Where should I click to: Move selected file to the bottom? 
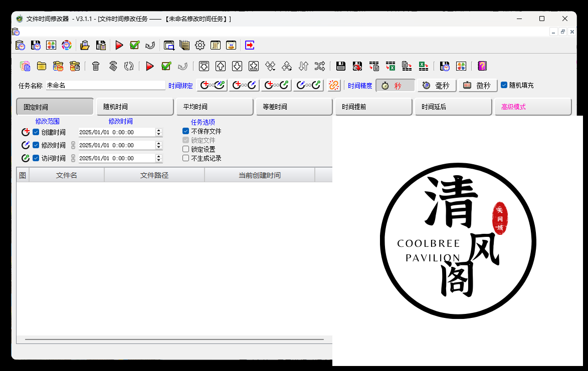click(254, 66)
